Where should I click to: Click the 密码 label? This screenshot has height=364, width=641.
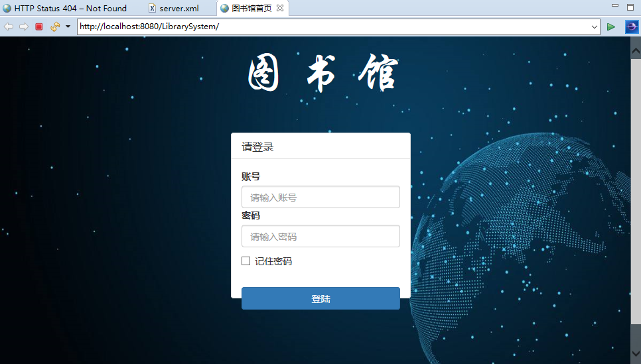(x=251, y=215)
